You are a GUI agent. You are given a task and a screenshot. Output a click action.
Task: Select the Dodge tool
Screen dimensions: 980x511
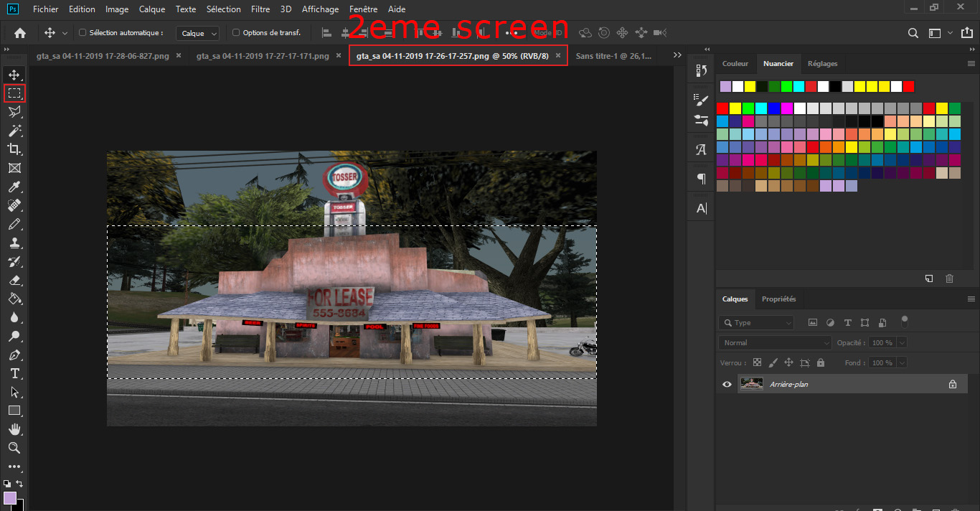click(x=14, y=336)
